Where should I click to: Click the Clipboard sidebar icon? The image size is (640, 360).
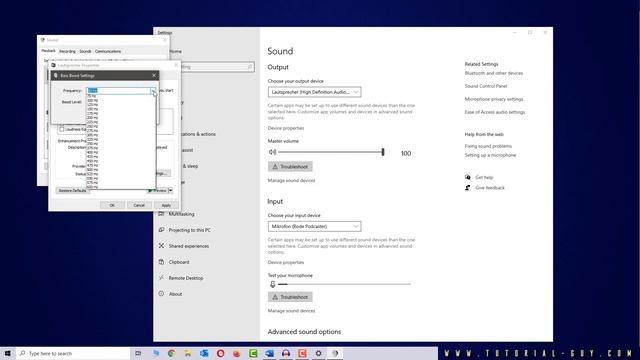[x=161, y=262]
